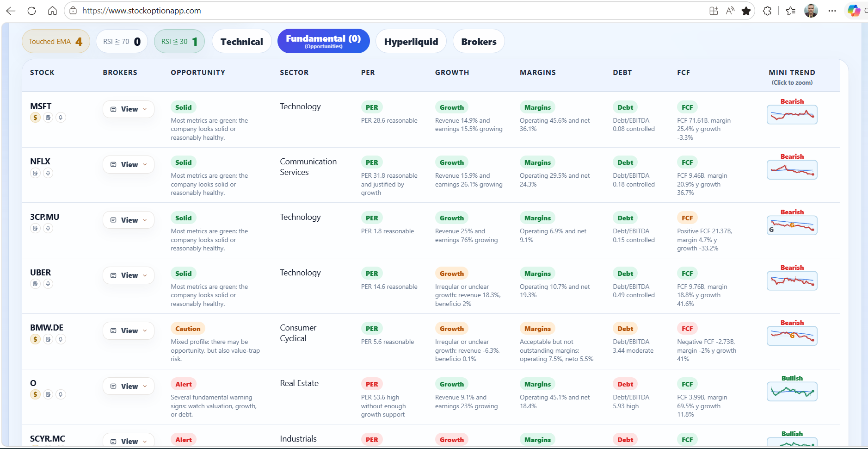Screen dimensions: 868x449
Task: Toggle the RSI ≤ 30 filter chip
Action: point(179,41)
